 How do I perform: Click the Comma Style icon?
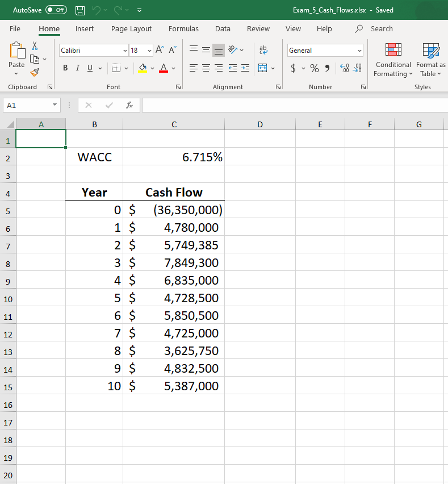click(328, 68)
